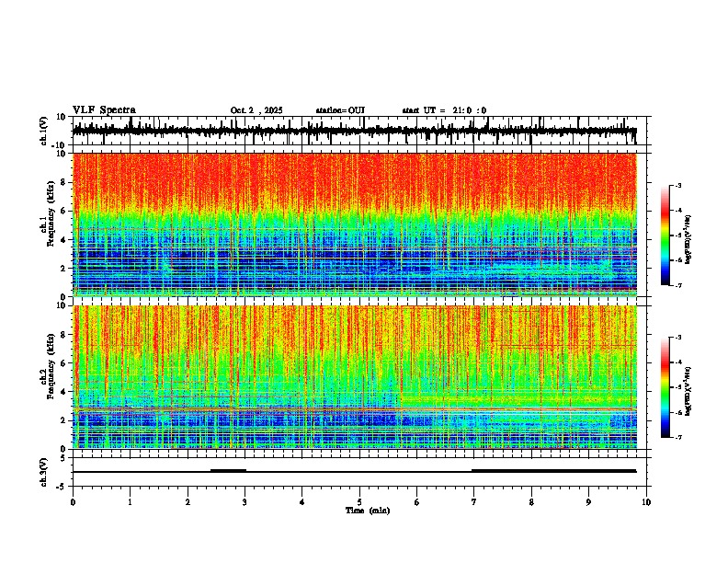Click the Time axis tick label "8"

coord(531,502)
